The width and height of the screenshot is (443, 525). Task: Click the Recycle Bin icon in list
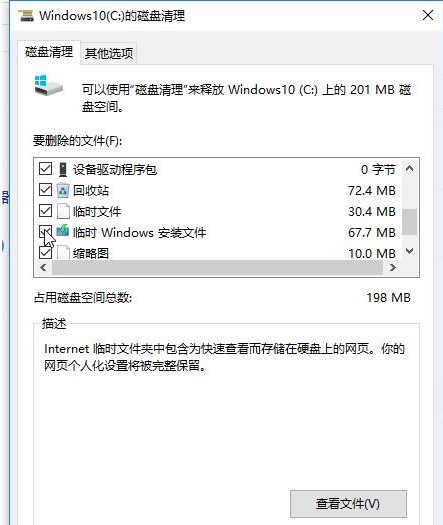[x=63, y=191]
